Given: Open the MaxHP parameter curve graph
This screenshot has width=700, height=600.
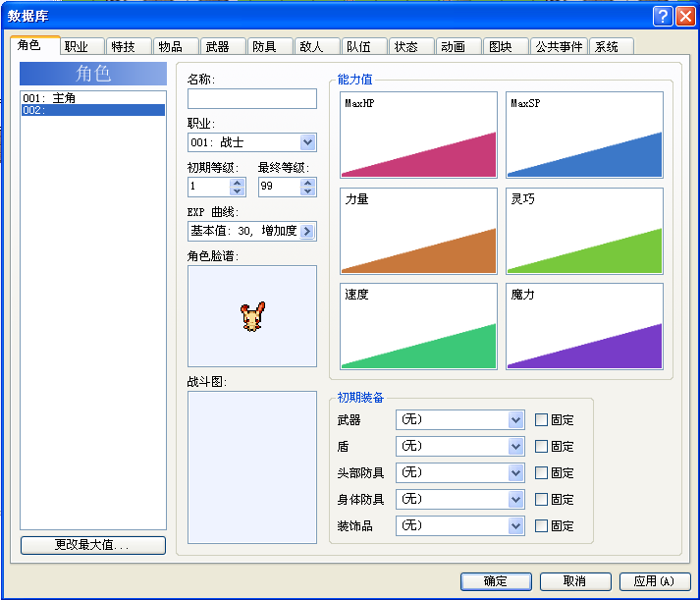Looking at the screenshot, I should pos(419,135).
